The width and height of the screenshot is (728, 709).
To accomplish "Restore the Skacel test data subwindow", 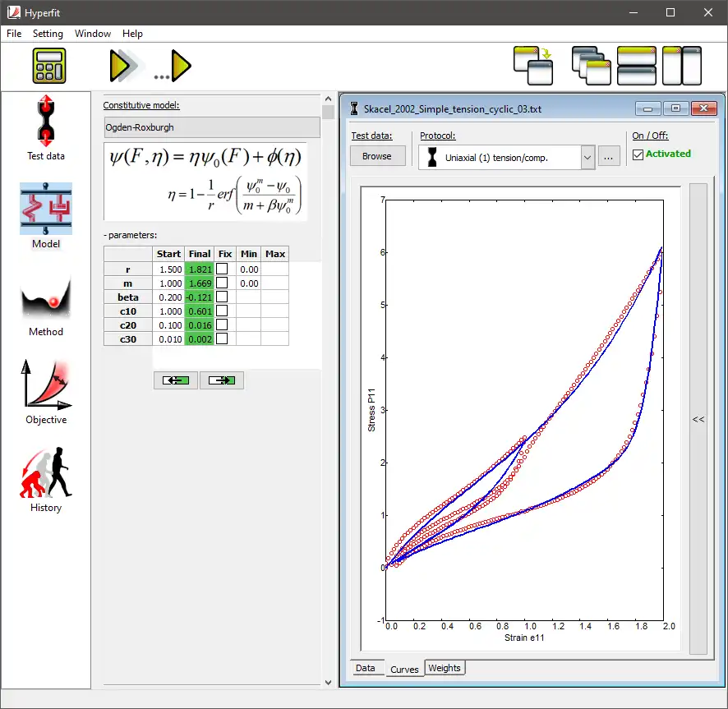I will click(675, 108).
